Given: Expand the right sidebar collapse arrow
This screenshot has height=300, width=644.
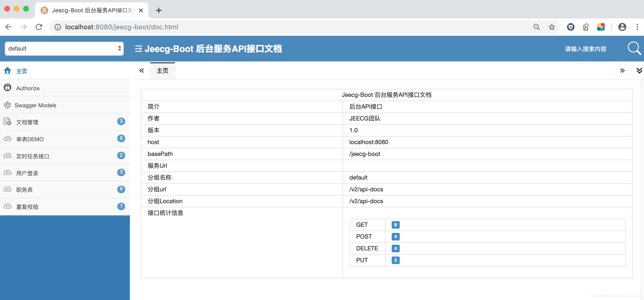Looking at the screenshot, I should pyautogui.click(x=622, y=70).
